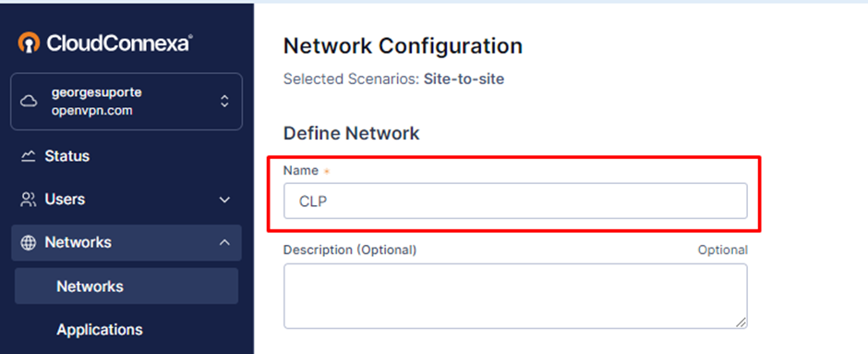
Task: Click the georgesuporte openvpn.com account name
Action: [x=96, y=102]
